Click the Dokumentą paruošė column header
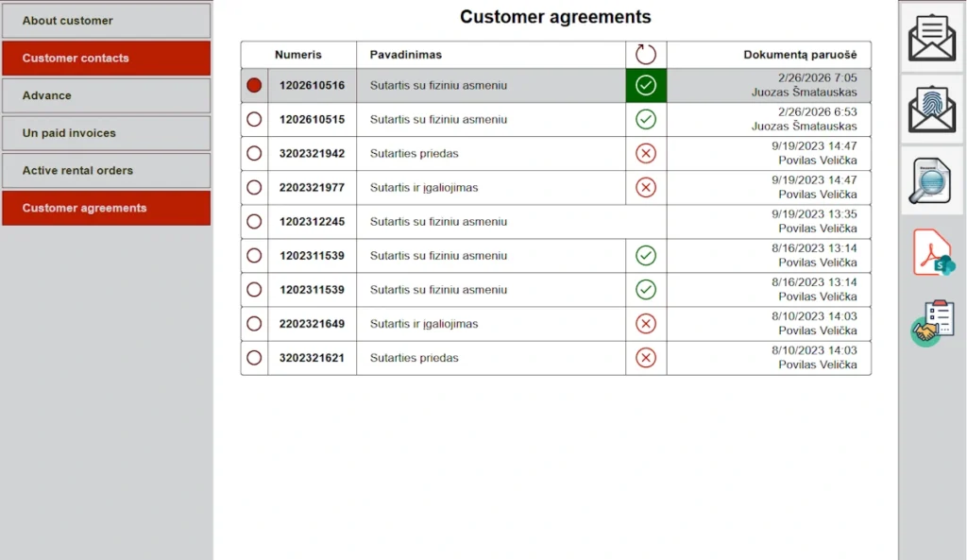967x560 pixels. 768,55
